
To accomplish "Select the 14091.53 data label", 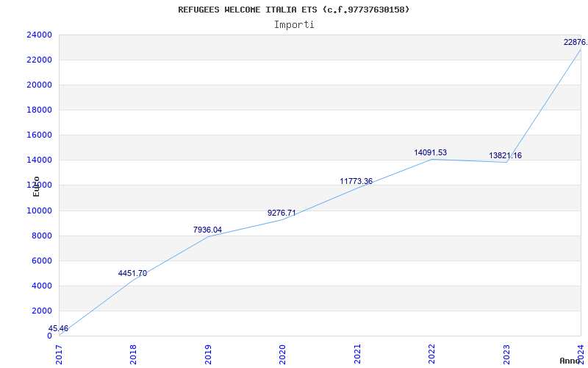I will point(431,152).
